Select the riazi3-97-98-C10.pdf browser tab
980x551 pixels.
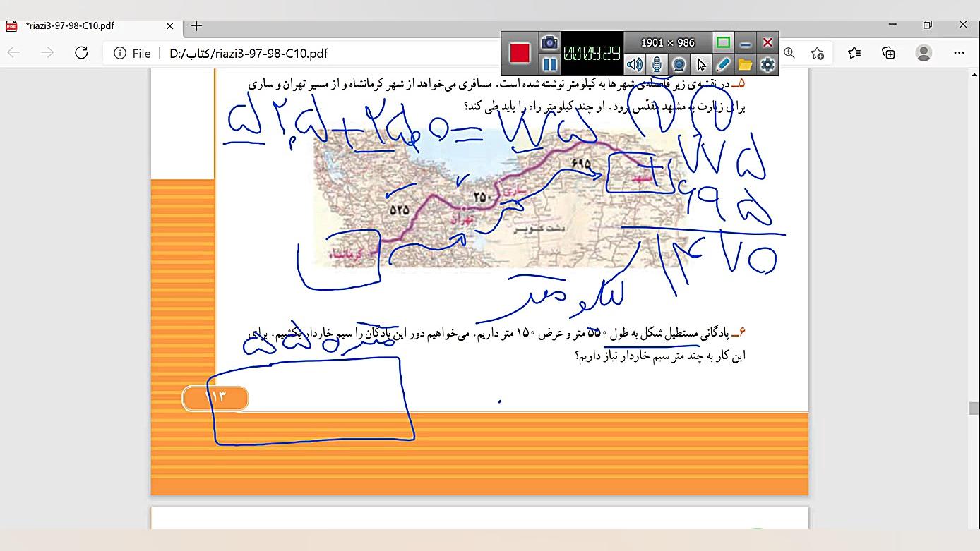pyautogui.click(x=92, y=26)
